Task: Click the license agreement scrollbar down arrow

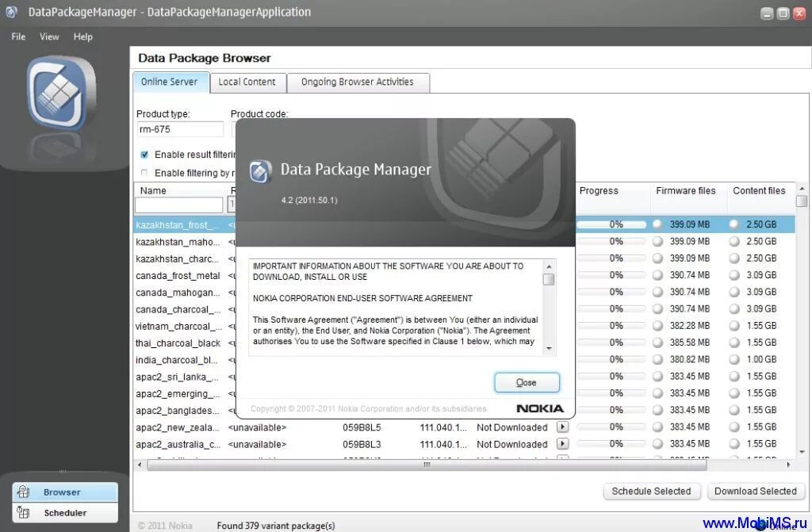Action: pyautogui.click(x=549, y=349)
